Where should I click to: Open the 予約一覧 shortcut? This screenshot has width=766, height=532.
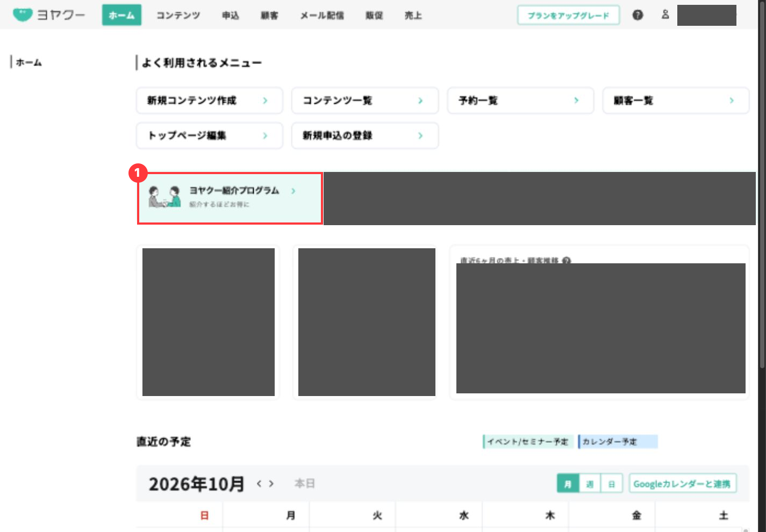pyautogui.click(x=520, y=100)
